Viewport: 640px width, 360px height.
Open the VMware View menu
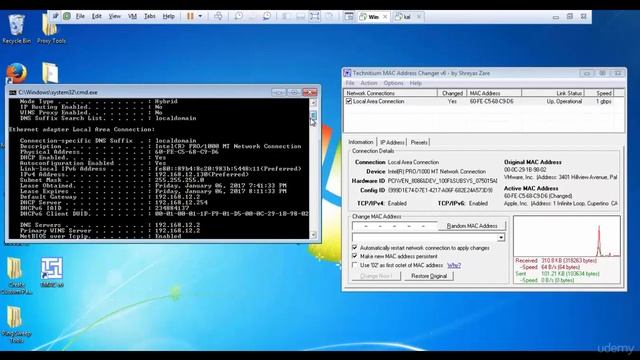click(x=114, y=16)
